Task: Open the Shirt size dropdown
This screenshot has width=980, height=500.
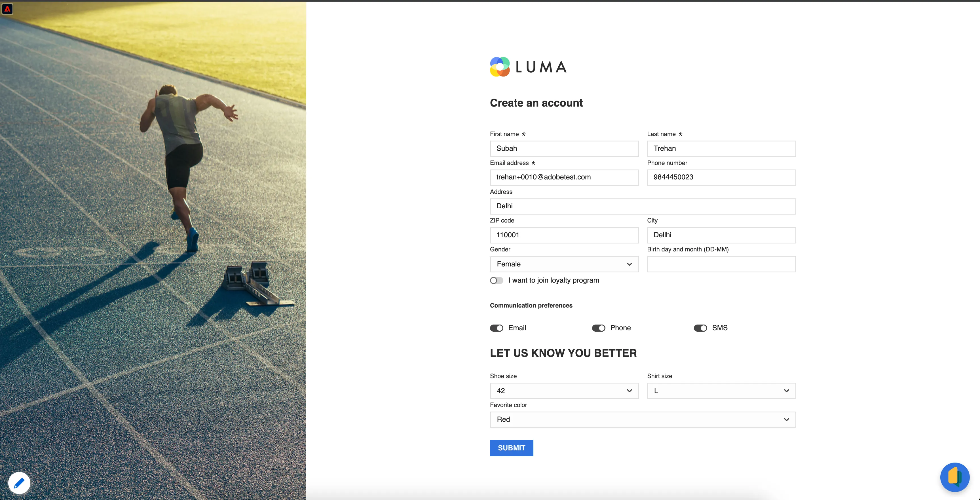Action: coord(721,391)
